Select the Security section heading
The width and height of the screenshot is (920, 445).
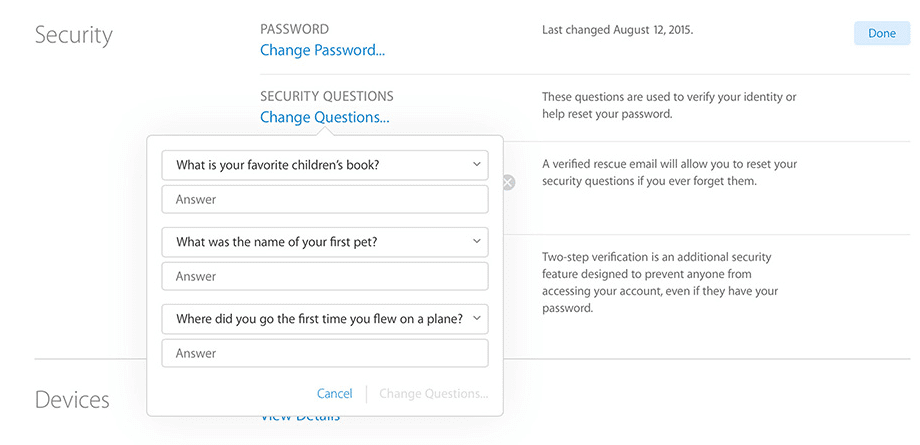click(x=73, y=35)
